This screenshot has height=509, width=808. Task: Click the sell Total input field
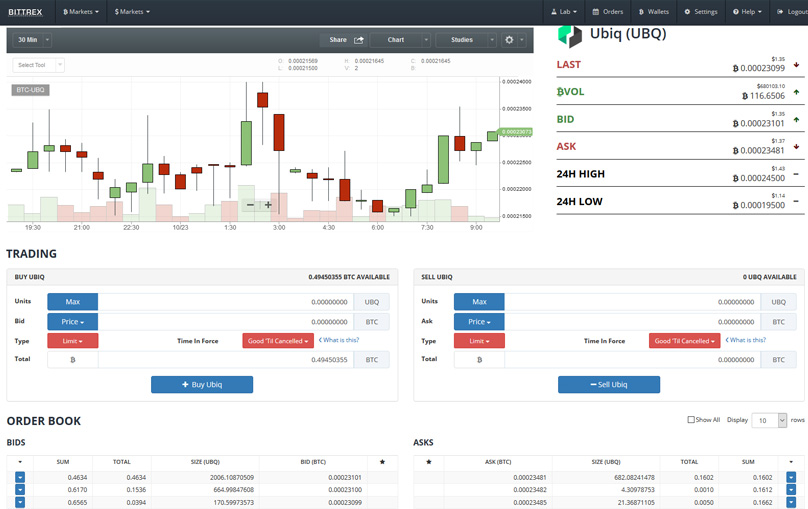(x=632, y=360)
